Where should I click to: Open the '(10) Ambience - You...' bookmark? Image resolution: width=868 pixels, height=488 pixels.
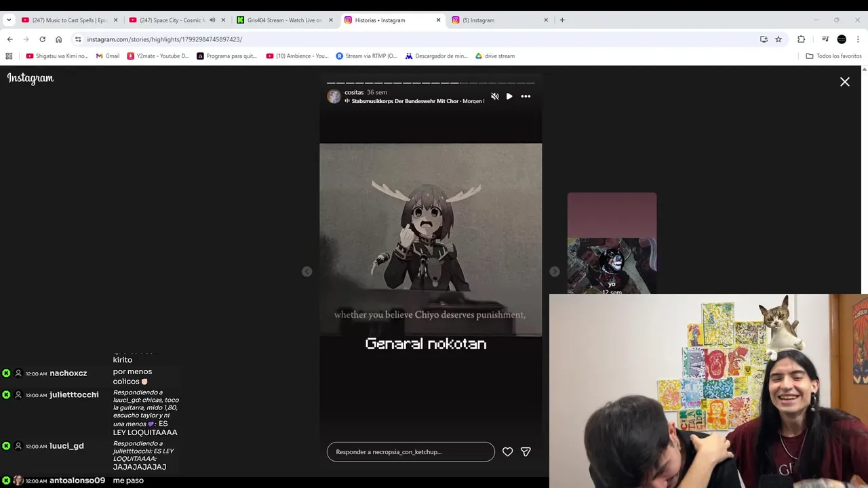point(297,56)
